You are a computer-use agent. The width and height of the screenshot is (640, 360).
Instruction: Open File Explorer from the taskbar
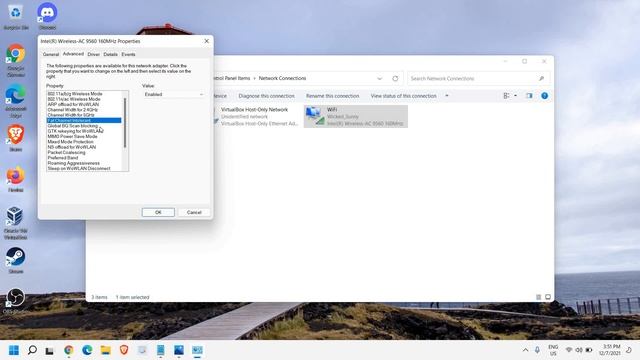[106, 350]
